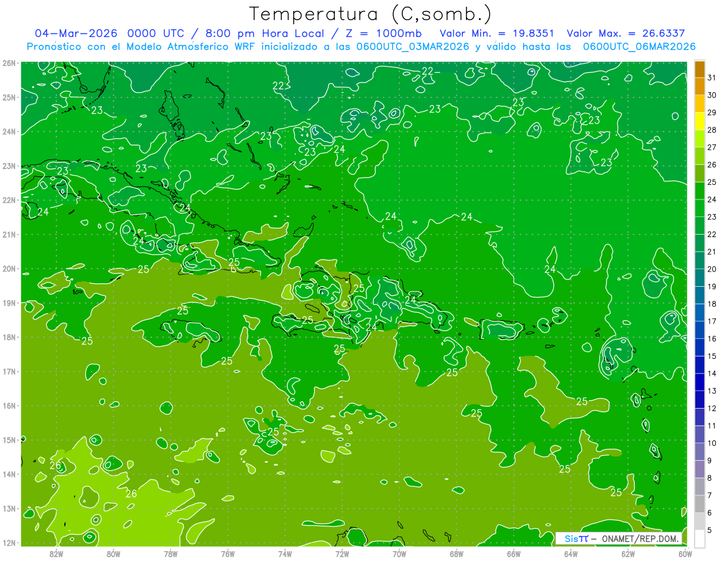728x562 pixels.
Task: Click the color scale label '7'
Action: (x=710, y=495)
